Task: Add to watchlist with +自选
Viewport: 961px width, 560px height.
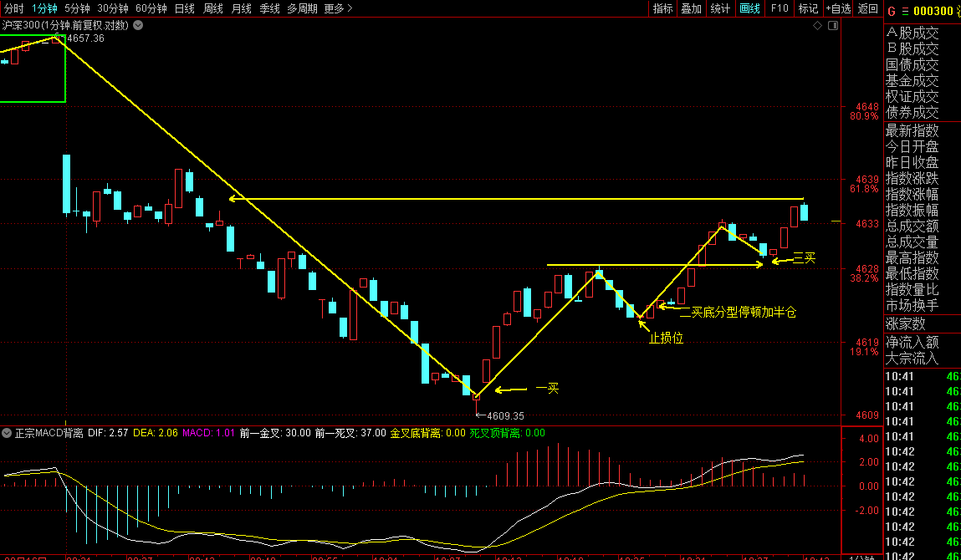Action: tap(838, 8)
